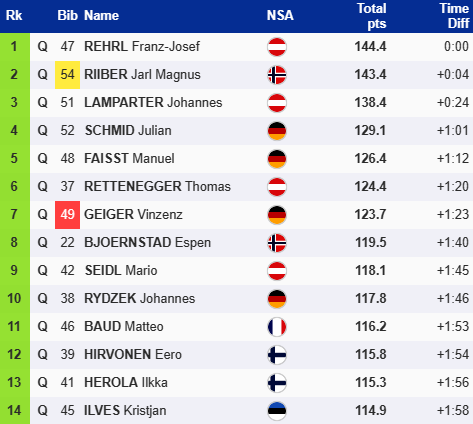Click the green rank 9 cell

pyautogui.click(x=15, y=270)
